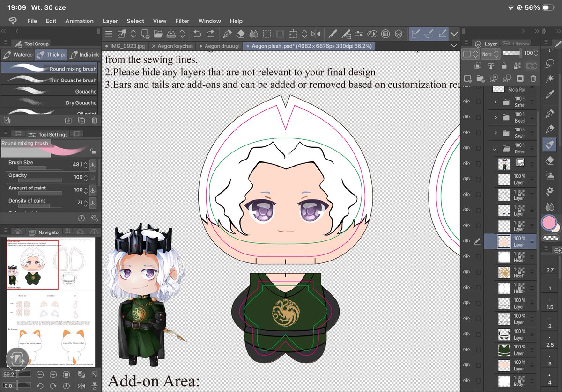
Task: Select the highlighted Brush tool
Action: pyautogui.click(x=550, y=145)
